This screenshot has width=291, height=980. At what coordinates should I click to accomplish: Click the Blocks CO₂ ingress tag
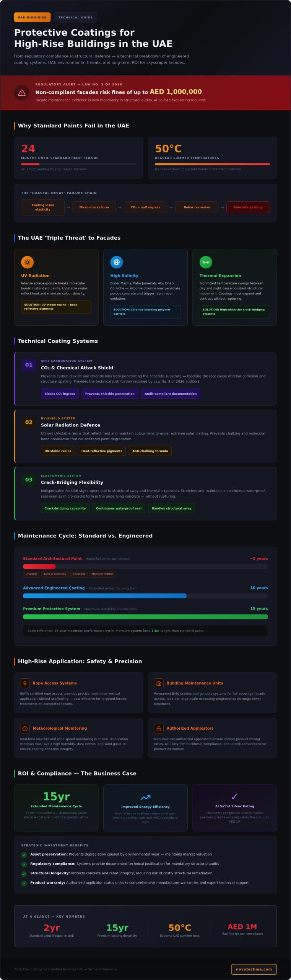pos(60,394)
